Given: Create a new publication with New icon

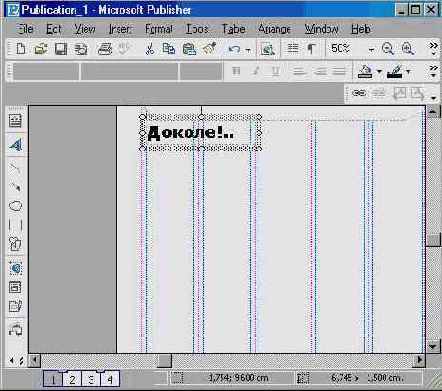Looking at the screenshot, I should point(21,49).
